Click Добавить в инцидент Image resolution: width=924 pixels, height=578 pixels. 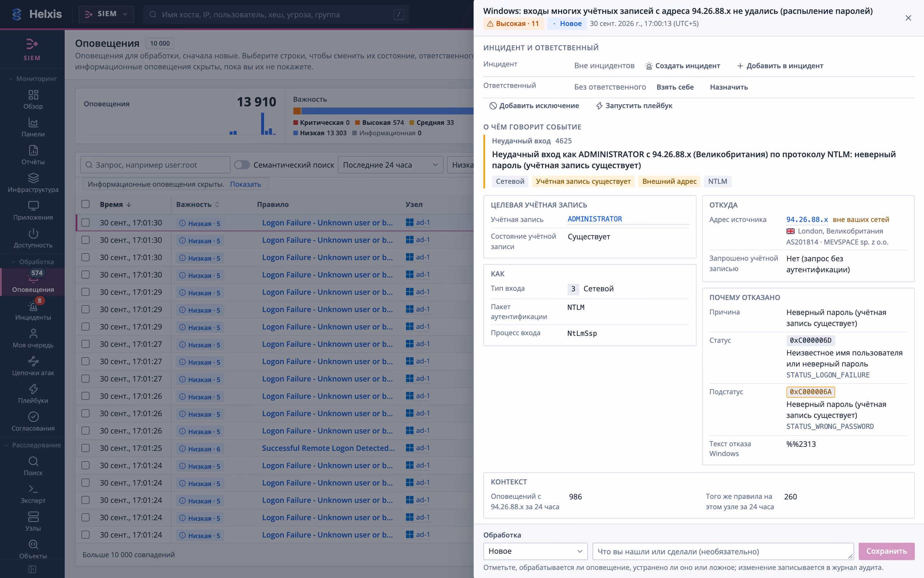tap(780, 66)
